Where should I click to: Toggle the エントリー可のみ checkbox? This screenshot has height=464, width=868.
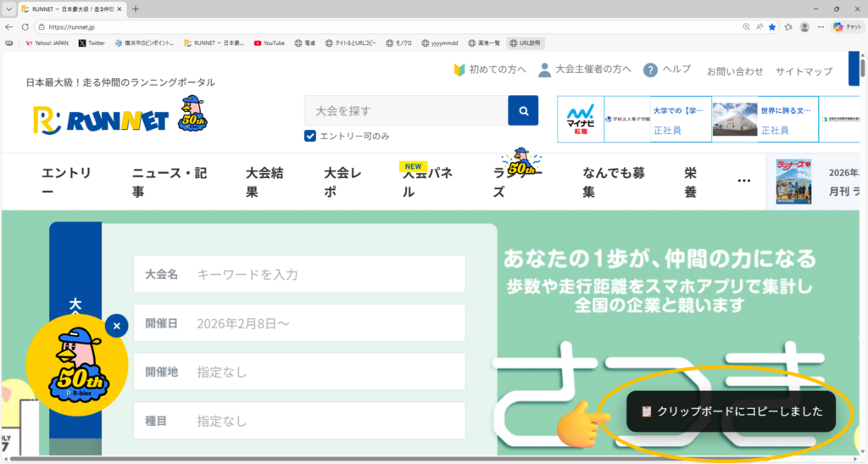[310, 136]
